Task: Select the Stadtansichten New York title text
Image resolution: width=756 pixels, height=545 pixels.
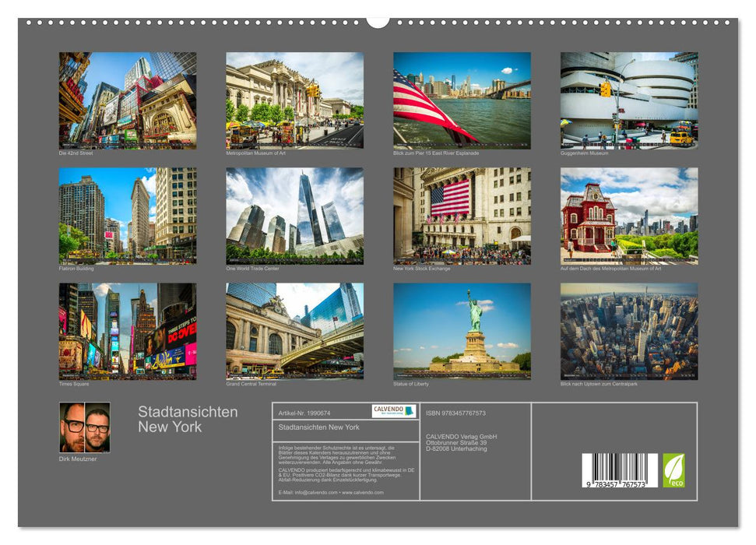Action: pyautogui.click(x=187, y=420)
